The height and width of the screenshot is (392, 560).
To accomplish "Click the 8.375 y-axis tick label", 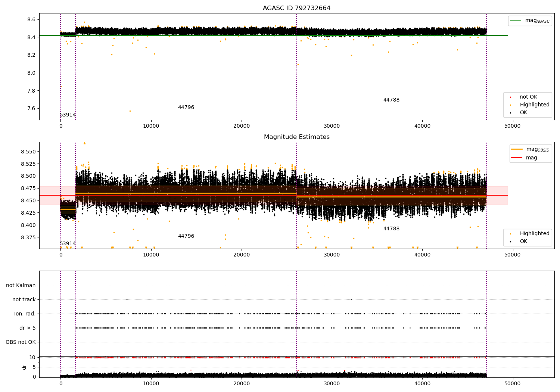I will tap(28, 237).
